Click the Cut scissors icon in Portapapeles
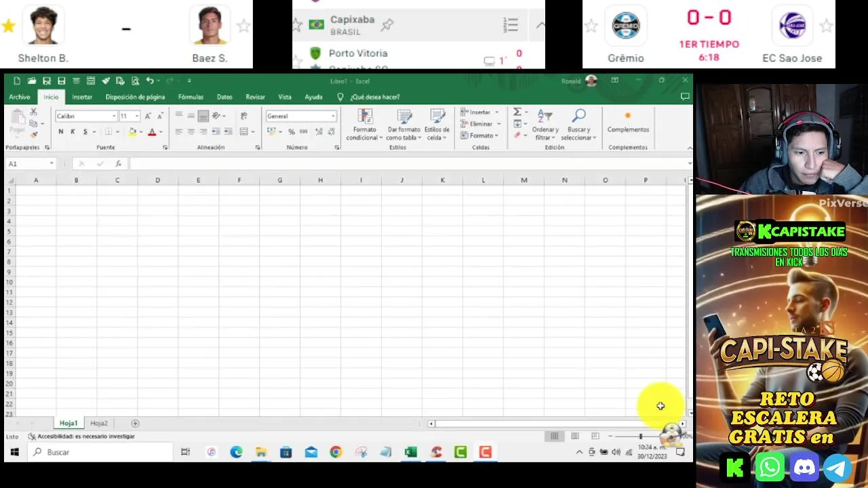Viewport: 868px width, 488px height. 33,113
